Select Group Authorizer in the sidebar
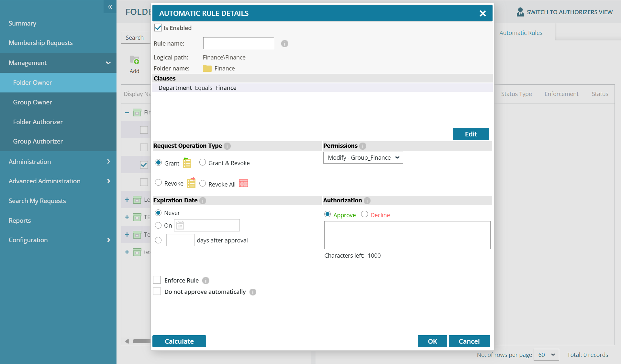The height and width of the screenshot is (364, 621). pos(38,141)
